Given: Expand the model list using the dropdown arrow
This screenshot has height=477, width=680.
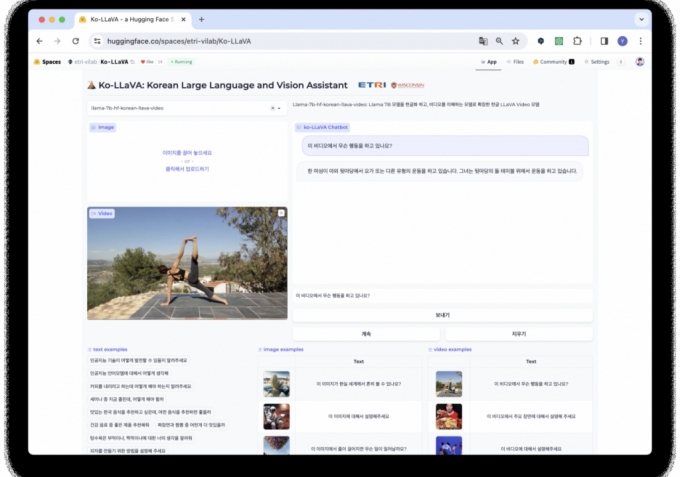Looking at the screenshot, I should (x=280, y=108).
